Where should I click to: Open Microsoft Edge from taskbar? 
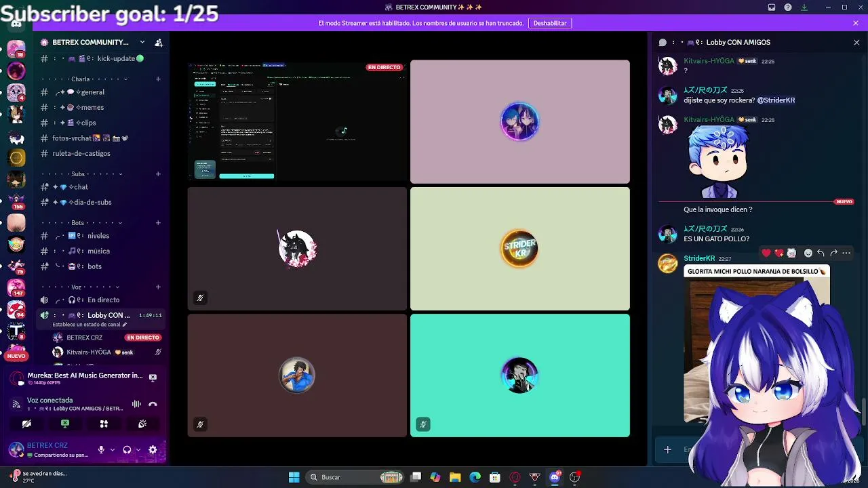(x=475, y=477)
